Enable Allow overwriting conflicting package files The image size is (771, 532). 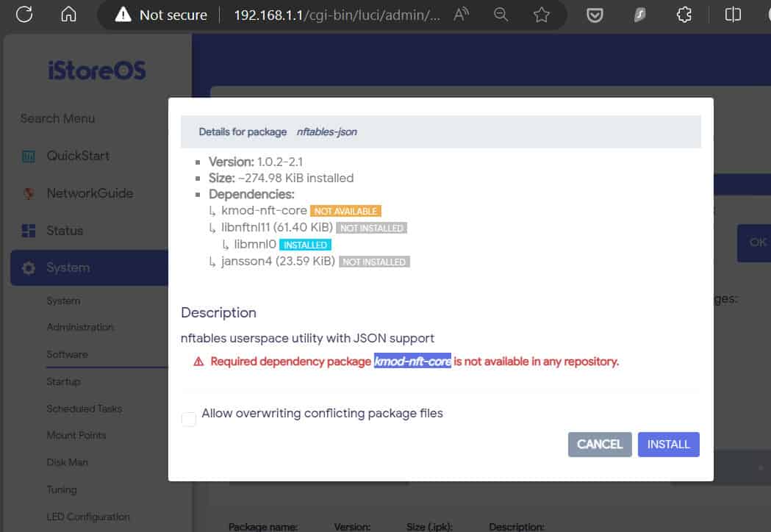click(x=189, y=419)
